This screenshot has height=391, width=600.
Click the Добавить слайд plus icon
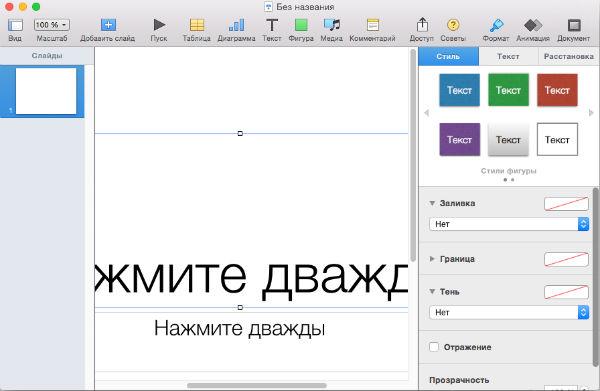click(108, 25)
